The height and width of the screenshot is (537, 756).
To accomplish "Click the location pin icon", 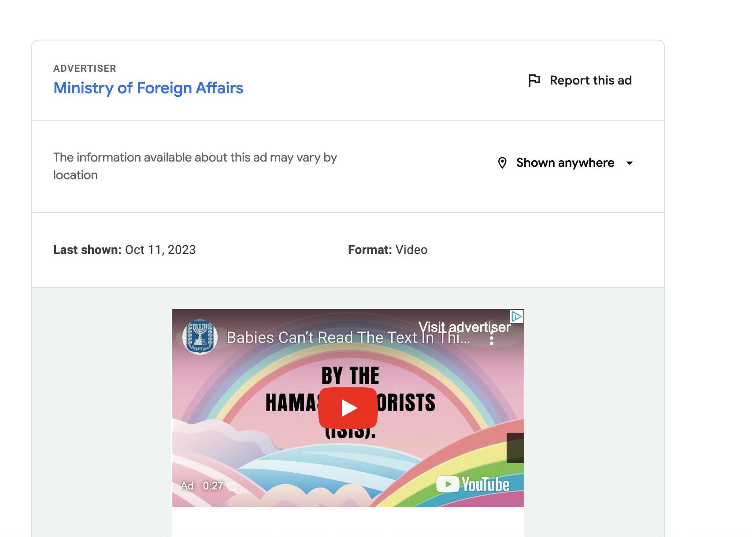I will 502,163.
